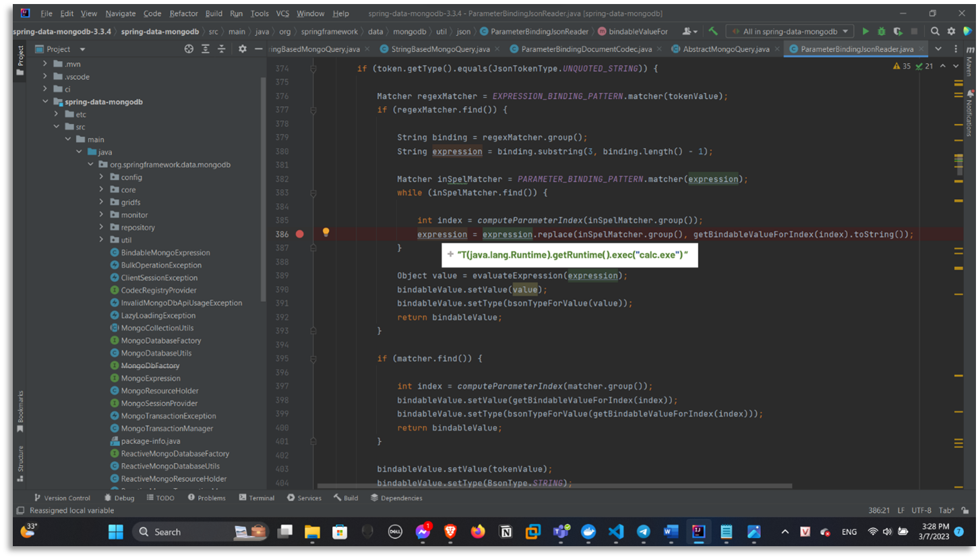This screenshot has height=559, width=980.
Task: Collapse all icon in Project panel header
Action: click(x=221, y=49)
